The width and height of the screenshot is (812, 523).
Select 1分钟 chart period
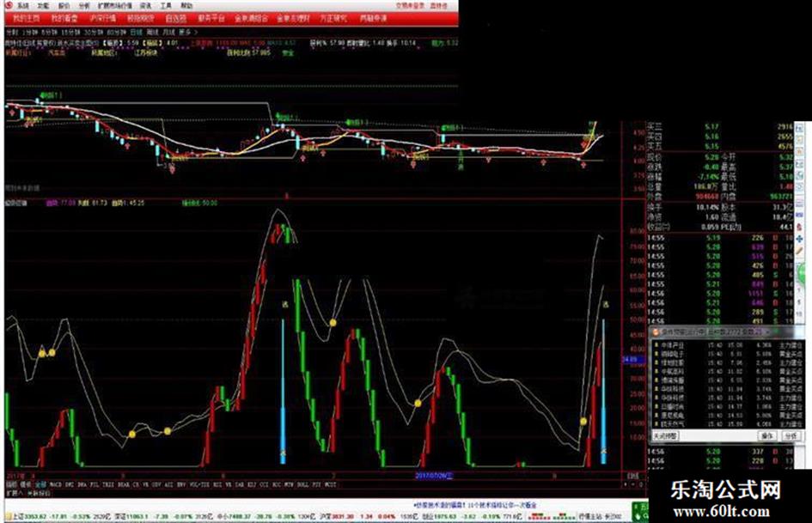coord(31,32)
